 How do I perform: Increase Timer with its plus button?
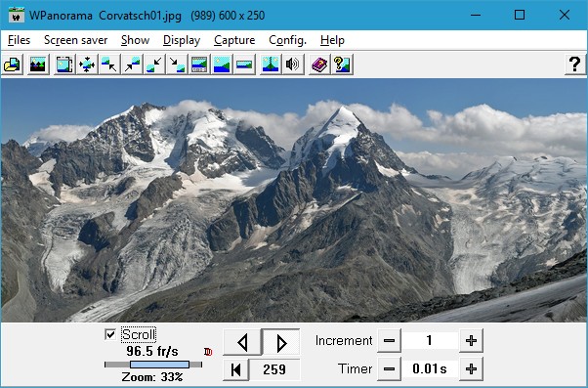471,368
